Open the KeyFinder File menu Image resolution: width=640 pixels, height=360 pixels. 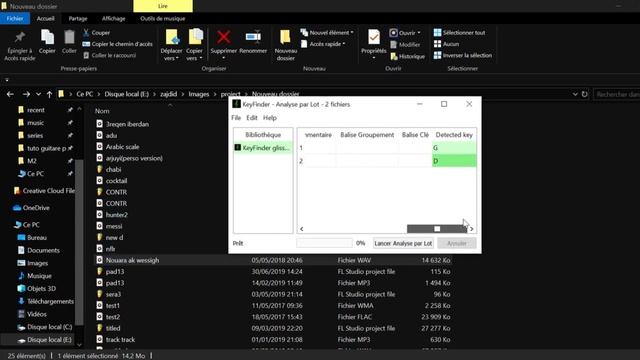click(236, 118)
